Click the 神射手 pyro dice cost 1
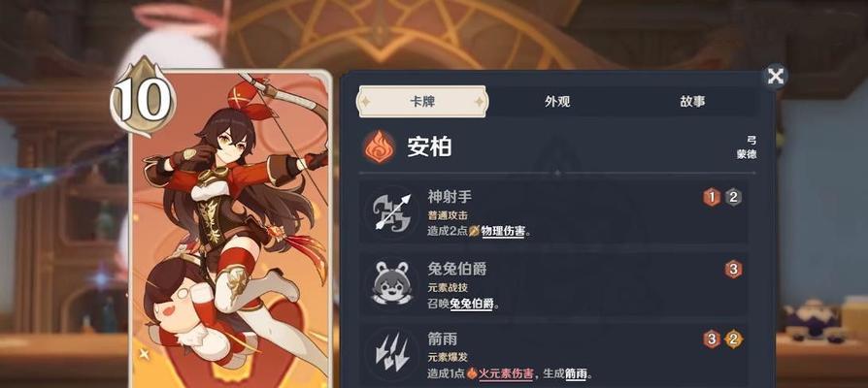This screenshot has height=388, width=868. tap(712, 197)
